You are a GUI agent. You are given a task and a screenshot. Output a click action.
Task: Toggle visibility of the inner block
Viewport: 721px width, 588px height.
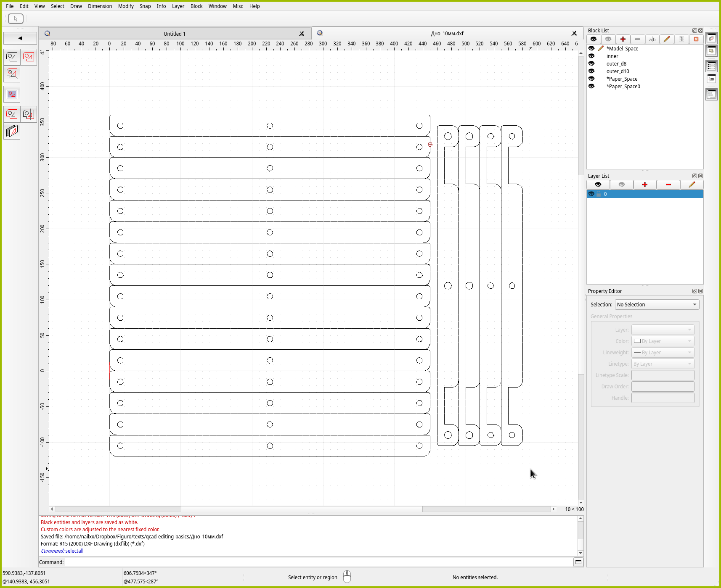591,56
